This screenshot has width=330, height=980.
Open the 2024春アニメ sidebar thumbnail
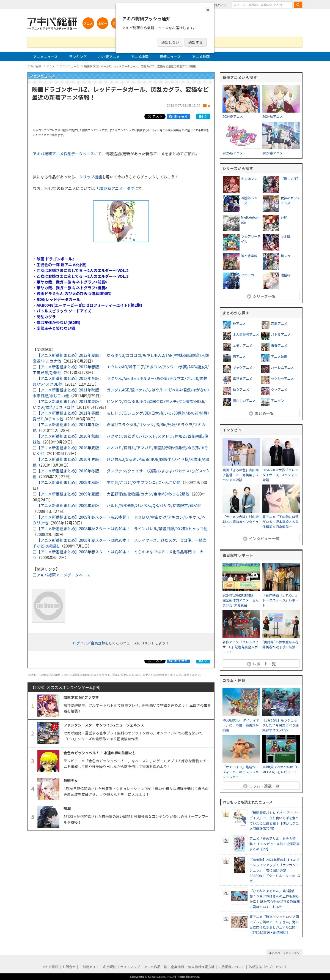[x=281, y=135]
